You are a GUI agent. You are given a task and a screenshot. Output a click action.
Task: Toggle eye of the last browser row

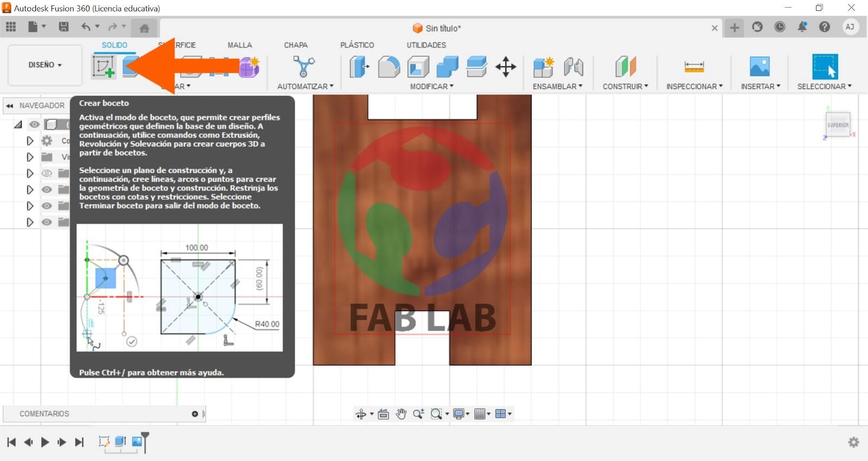[47, 222]
